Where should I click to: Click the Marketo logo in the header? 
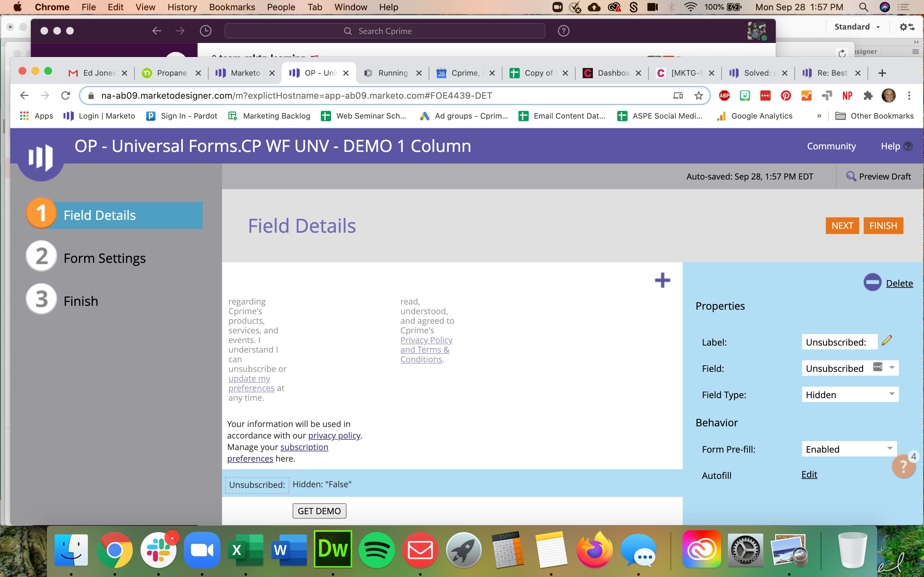40,157
